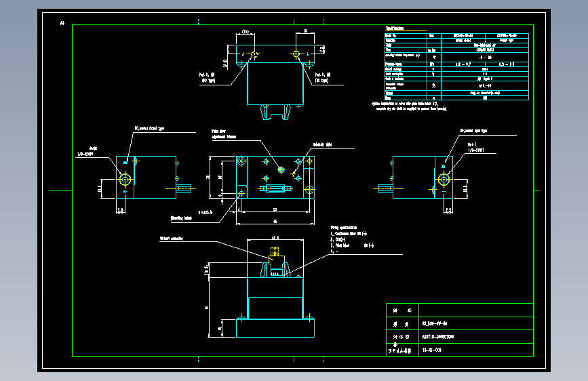Select the '(15)' dimension on the top view
This screenshot has height=381, width=588.
tap(246, 31)
